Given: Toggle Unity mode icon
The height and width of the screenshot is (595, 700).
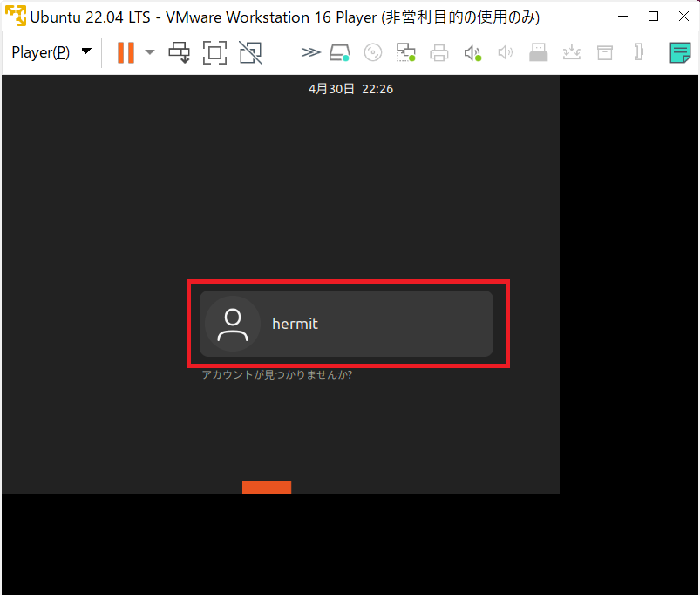Looking at the screenshot, I should tap(250, 52).
